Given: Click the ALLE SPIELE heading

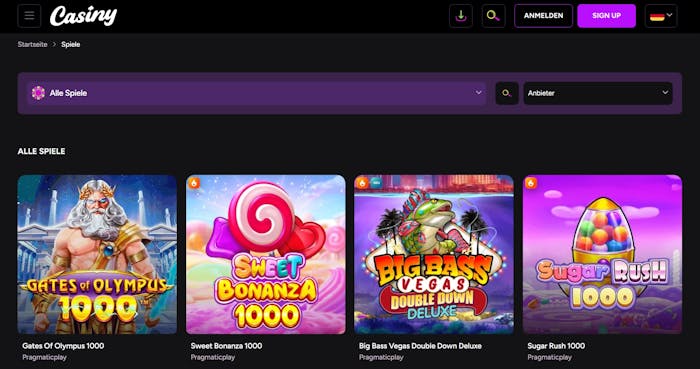Looking at the screenshot, I should point(42,151).
